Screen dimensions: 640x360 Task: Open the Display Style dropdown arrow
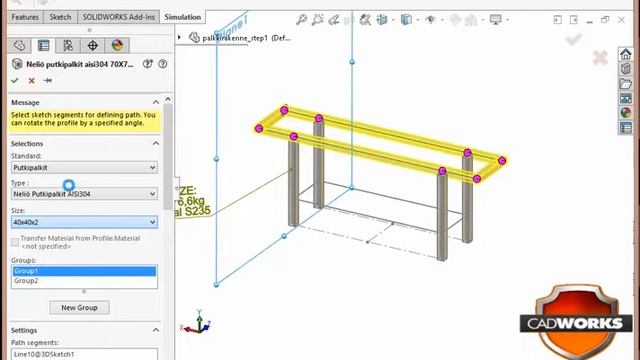click(418, 20)
